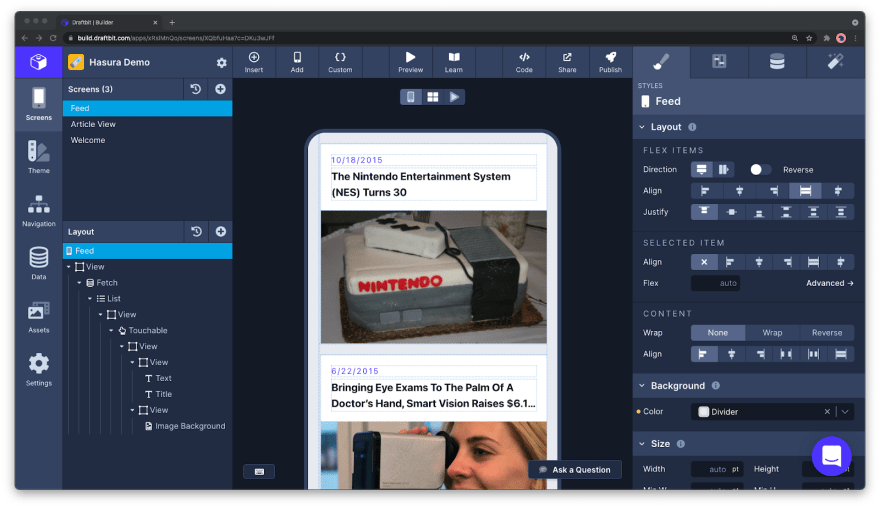880x508 pixels.
Task: Open the Screens sidebar section
Action: [x=38, y=104]
